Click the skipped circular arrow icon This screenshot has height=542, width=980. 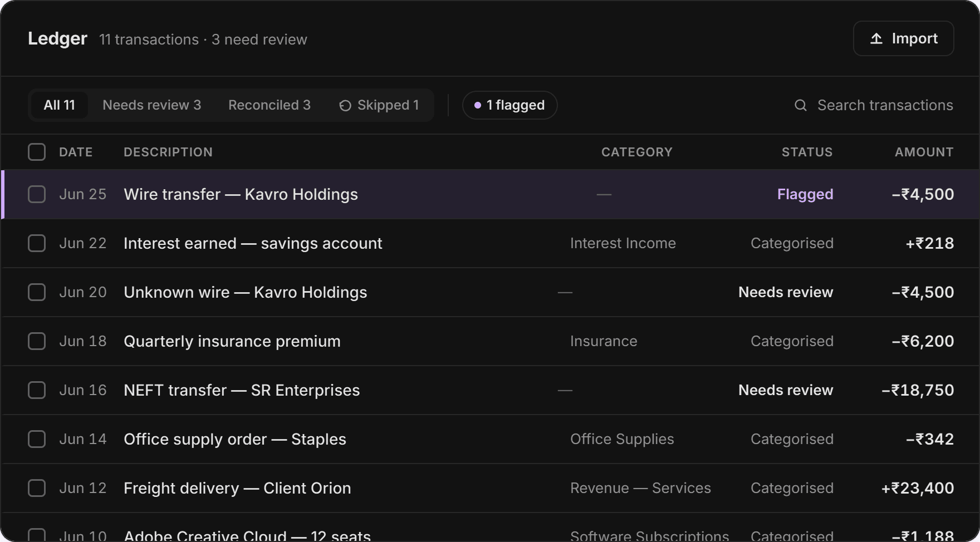[345, 106]
